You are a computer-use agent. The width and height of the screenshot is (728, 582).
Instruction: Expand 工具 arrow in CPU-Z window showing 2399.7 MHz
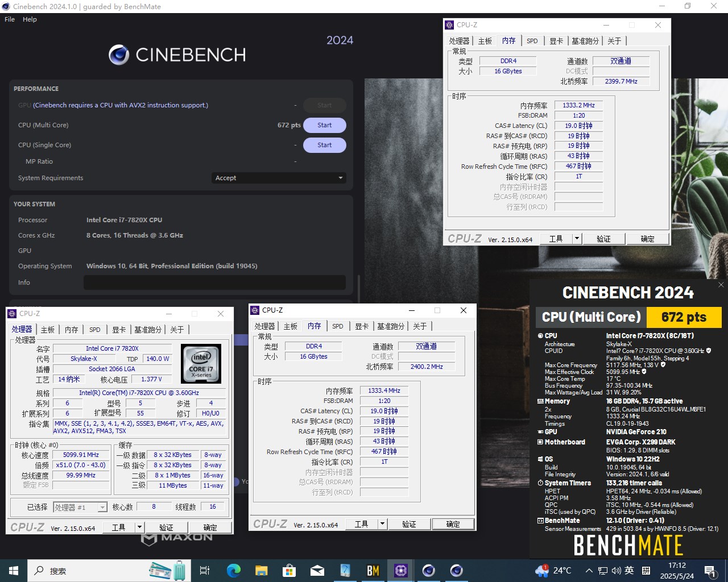click(x=577, y=239)
